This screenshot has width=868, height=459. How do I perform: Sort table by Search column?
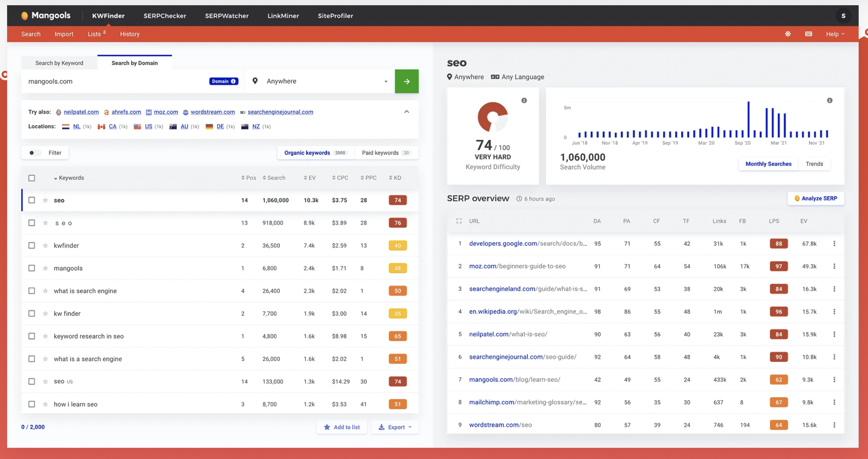(274, 178)
